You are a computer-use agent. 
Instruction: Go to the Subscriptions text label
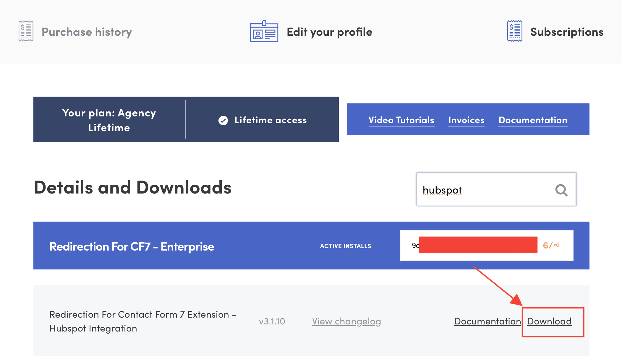tap(567, 32)
